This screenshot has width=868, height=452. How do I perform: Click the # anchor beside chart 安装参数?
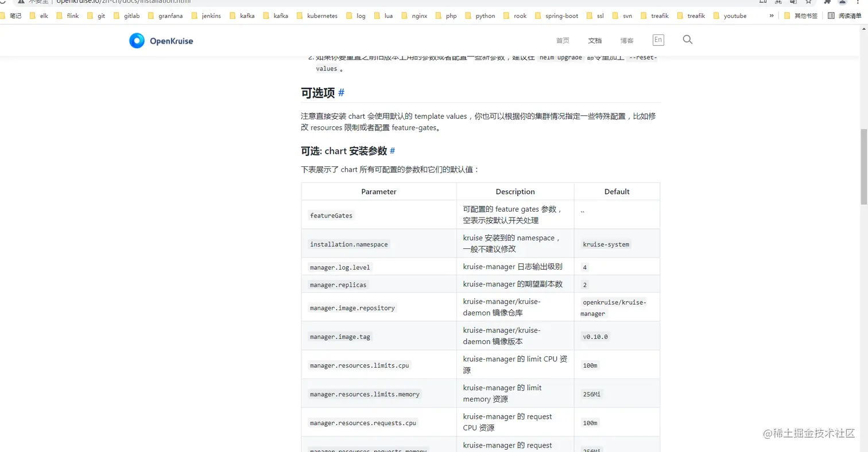(x=392, y=151)
